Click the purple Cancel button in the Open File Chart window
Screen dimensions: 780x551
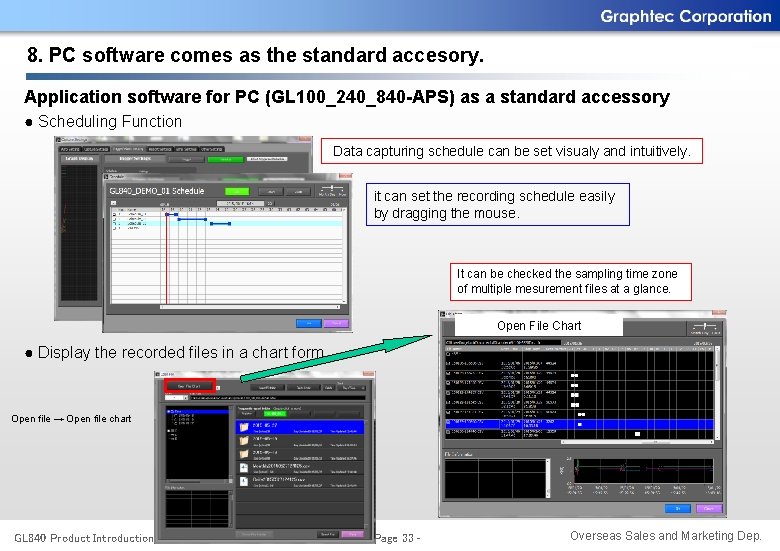coord(709,508)
